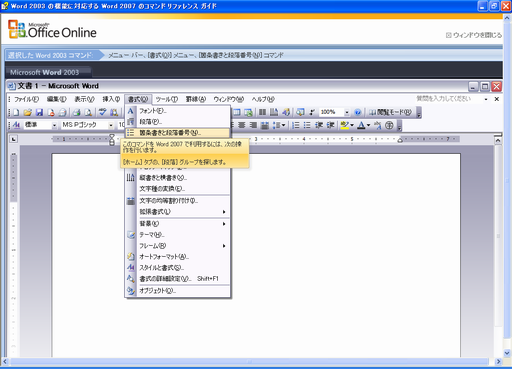The image size is (512, 369).
Task: Choose 書式の詳細設定(V) Shift+F1 entry
Action: coord(178,279)
